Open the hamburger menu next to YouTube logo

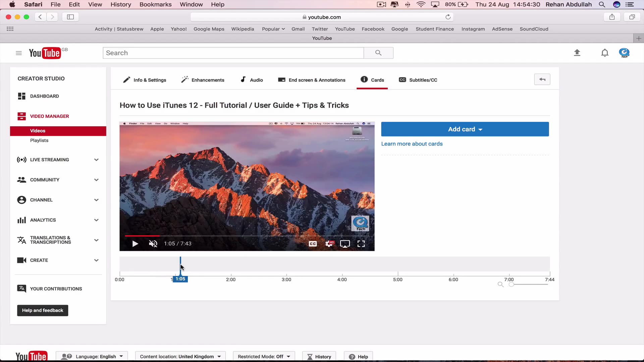click(18, 53)
